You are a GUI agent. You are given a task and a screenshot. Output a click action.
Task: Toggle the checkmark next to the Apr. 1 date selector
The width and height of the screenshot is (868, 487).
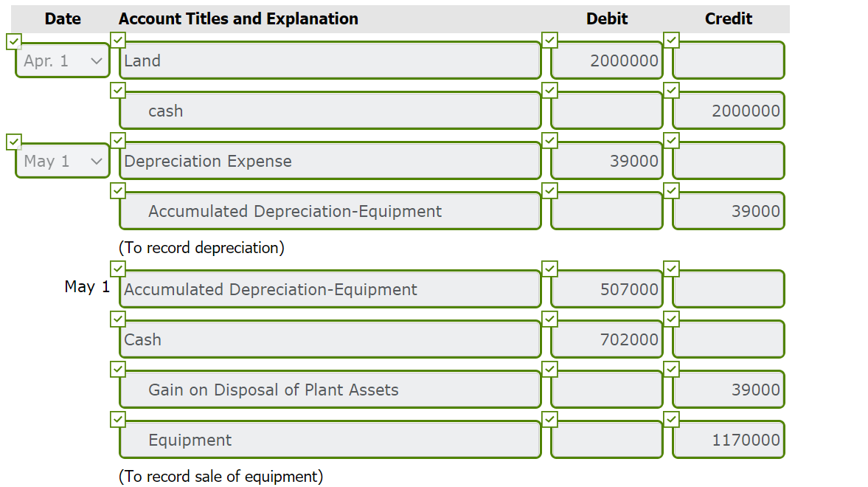[x=13, y=42]
